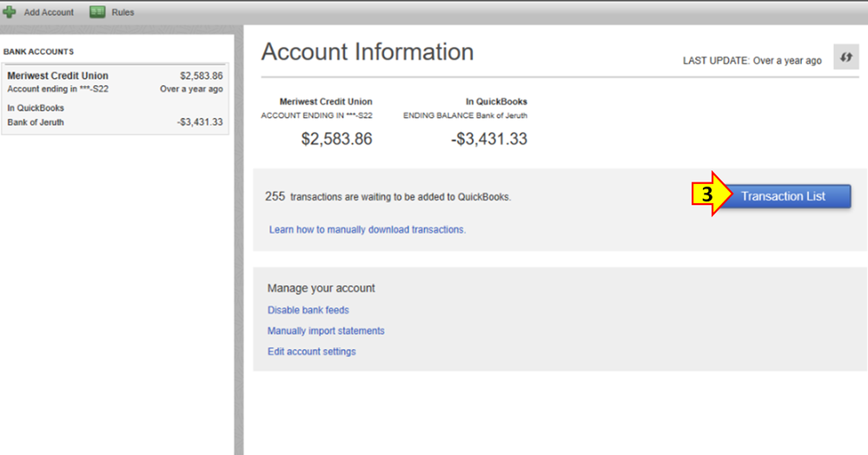The height and width of the screenshot is (455, 868).
Task: Click the green Rules icon in toolbar
Action: tap(98, 12)
